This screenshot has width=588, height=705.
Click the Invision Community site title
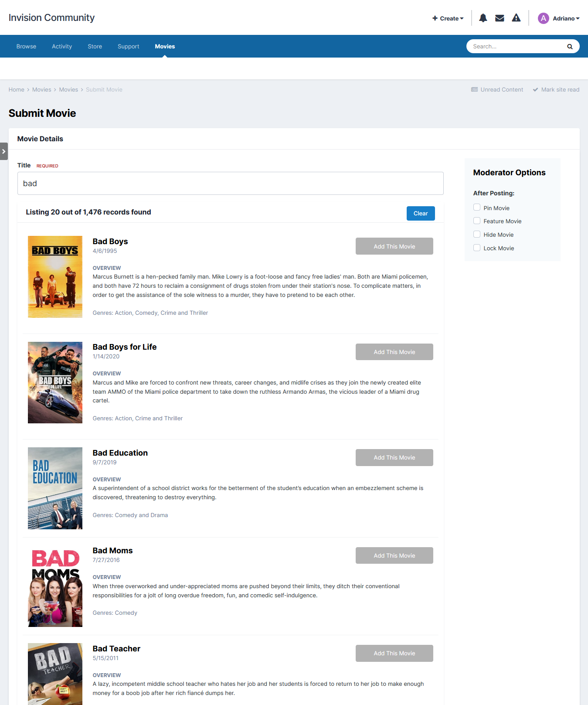[x=51, y=17]
